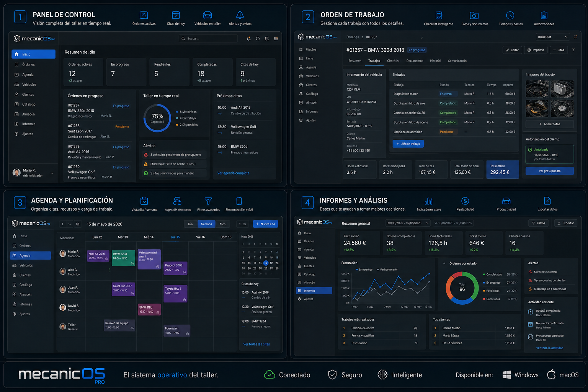588x392 pixels.
Task: Follow the Ver agenda completa link
Action: 234,173
